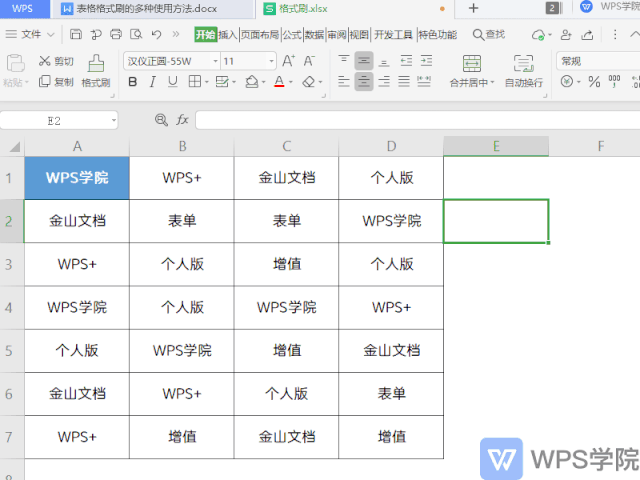Toggle vertical middle alignment
Viewport: 640px width, 480px height.
pyautogui.click(x=364, y=61)
